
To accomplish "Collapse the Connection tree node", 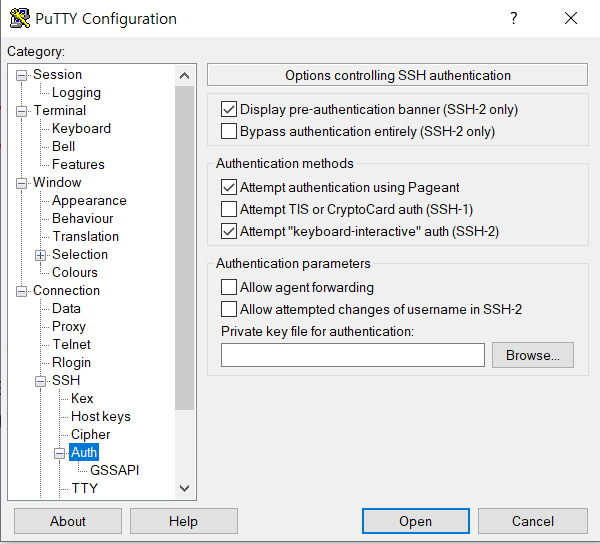I will coord(21,292).
